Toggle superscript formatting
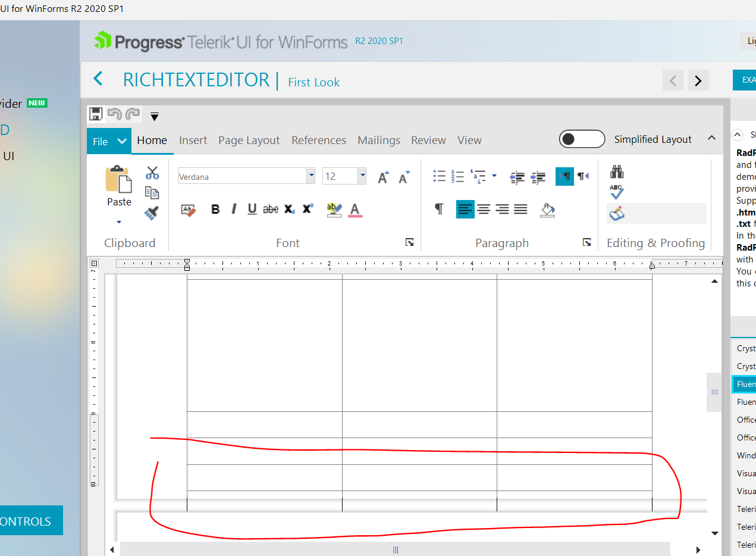756x556 pixels. click(x=308, y=209)
